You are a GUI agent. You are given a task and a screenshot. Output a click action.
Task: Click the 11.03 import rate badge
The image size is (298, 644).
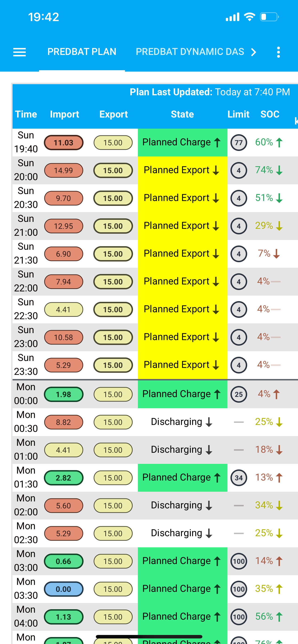coord(64,143)
